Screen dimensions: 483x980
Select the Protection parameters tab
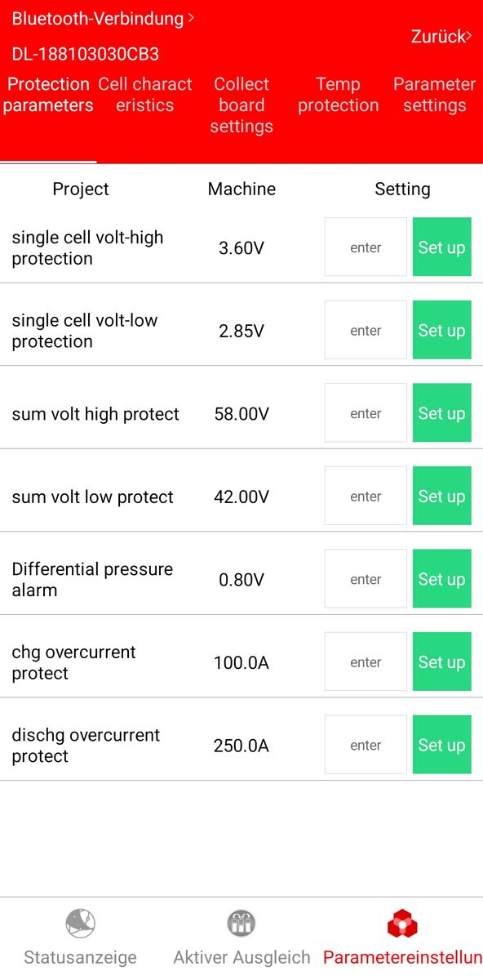[48, 95]
